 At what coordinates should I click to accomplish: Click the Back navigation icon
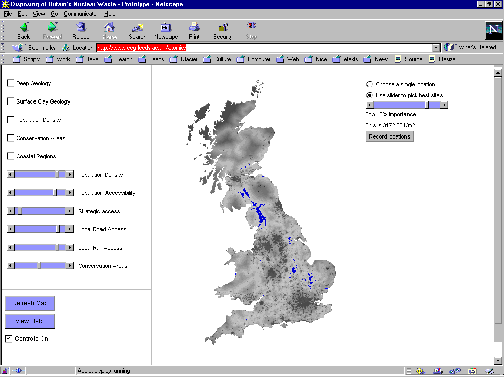pos(24,27)
